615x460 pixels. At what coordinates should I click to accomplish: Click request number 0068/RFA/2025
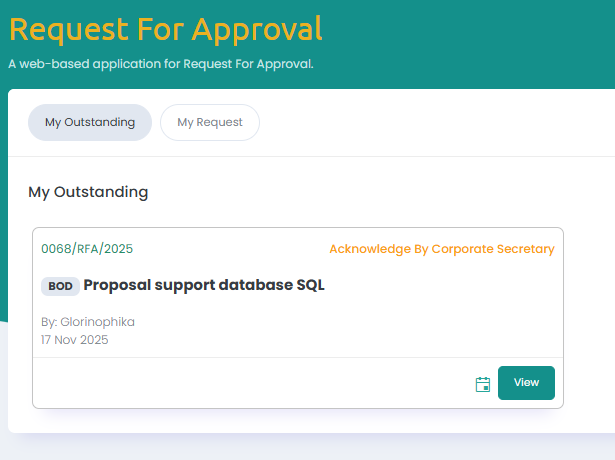tap(87, 249)
